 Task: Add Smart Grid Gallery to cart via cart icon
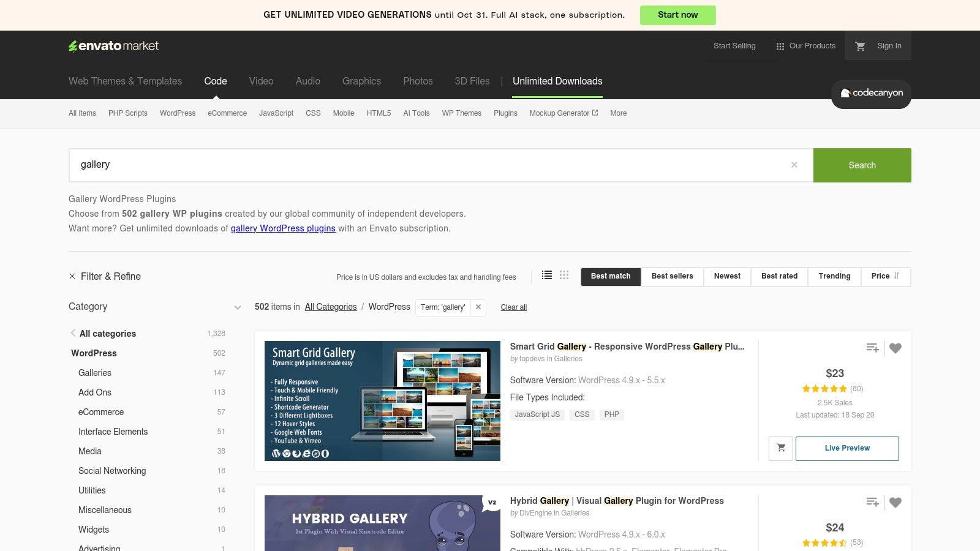[780, 448]
